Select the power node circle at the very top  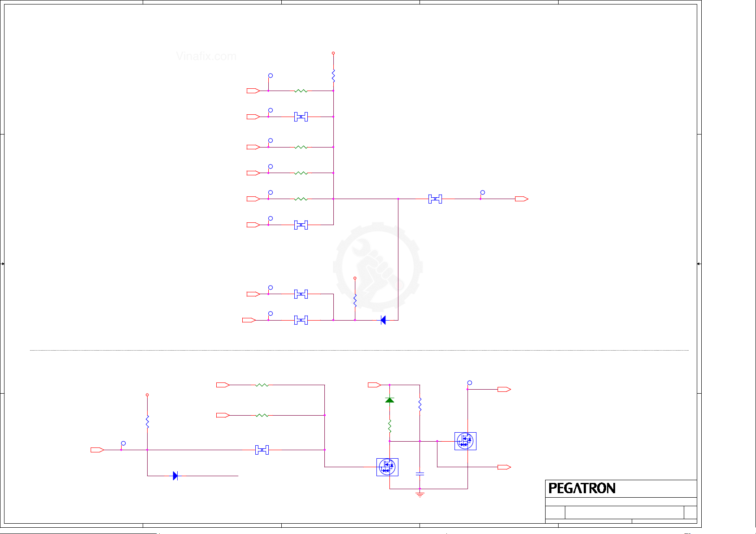click(333, 53)
